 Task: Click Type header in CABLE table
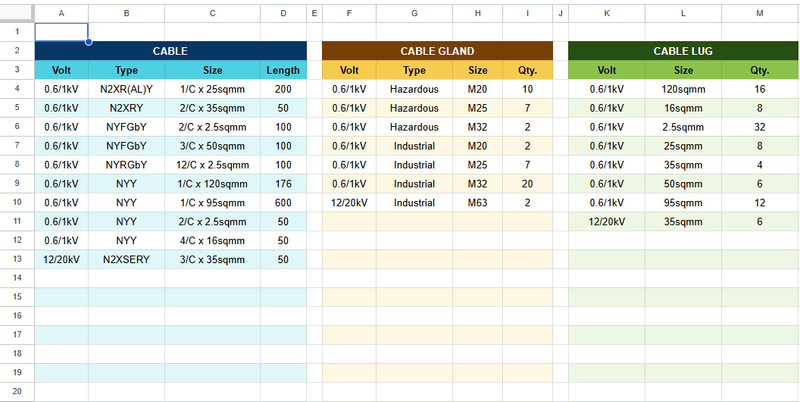(x=127, y=70)
